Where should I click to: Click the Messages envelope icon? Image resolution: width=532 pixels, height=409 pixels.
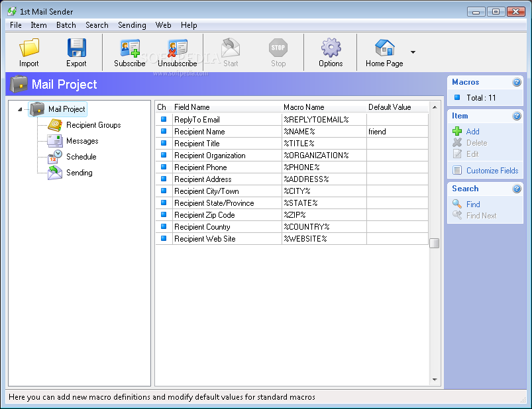(x=54, y=140)
